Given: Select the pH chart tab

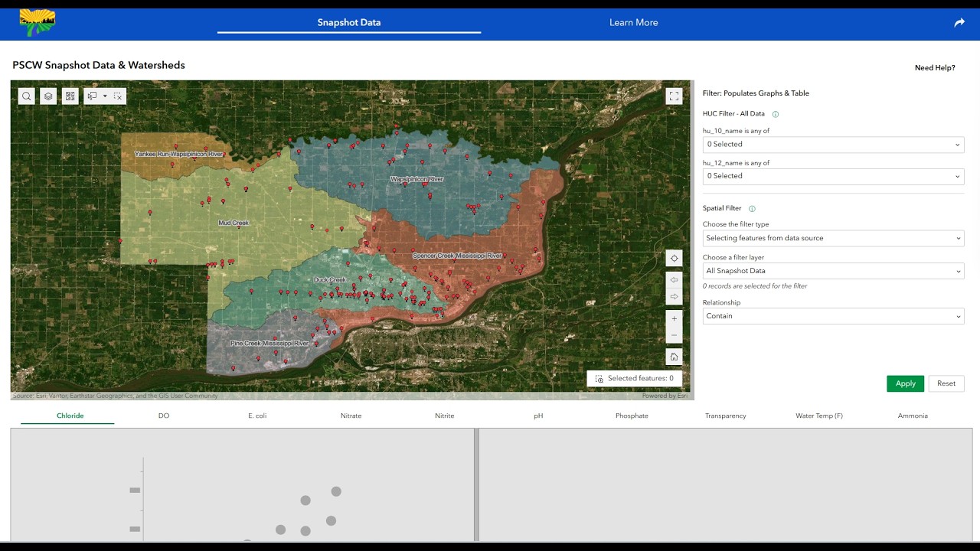Looking at the screenshot, I should [x=538, y=416].
